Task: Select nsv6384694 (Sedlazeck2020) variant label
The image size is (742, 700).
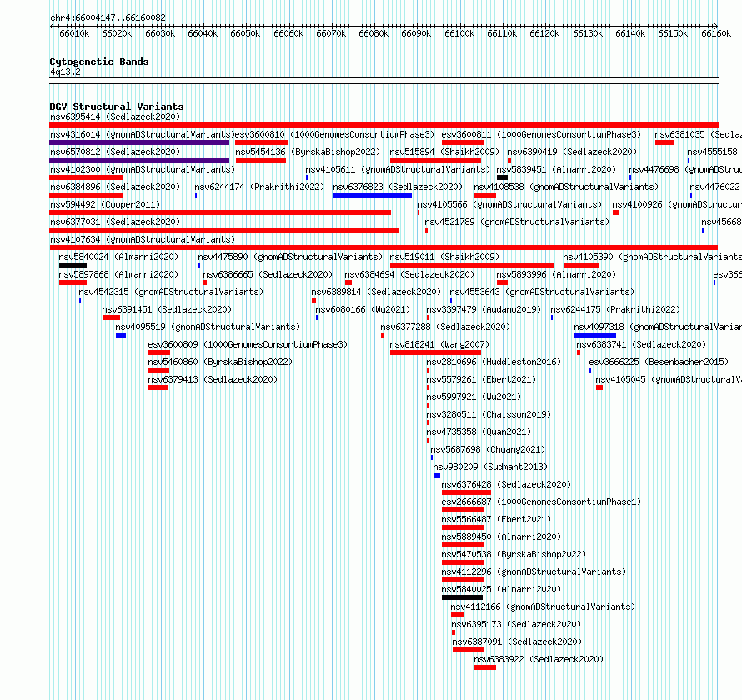Action: 409,274
